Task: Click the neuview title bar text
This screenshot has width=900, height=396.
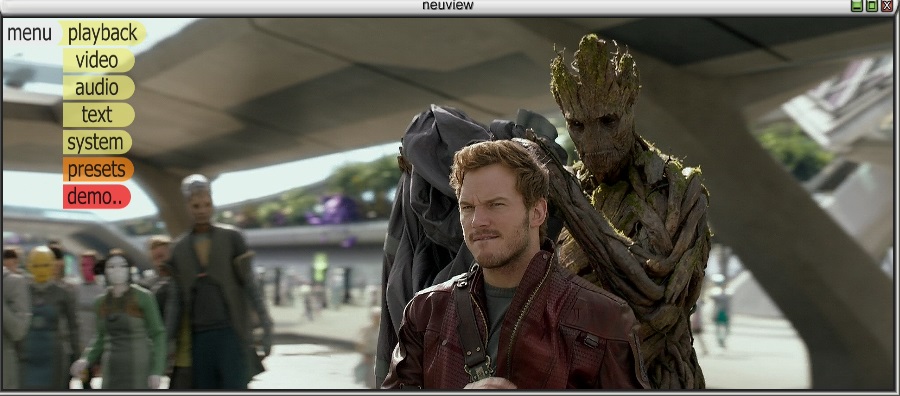Action: [448, 6]
